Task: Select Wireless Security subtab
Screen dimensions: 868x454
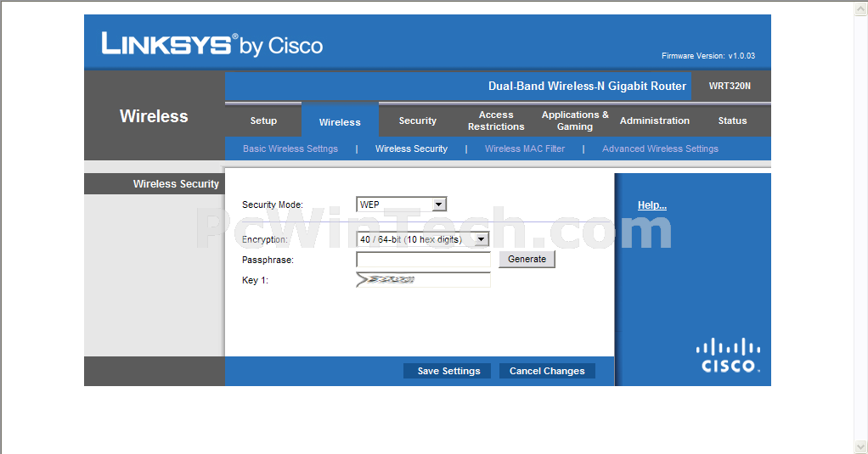Action: [x=411, y=149]
